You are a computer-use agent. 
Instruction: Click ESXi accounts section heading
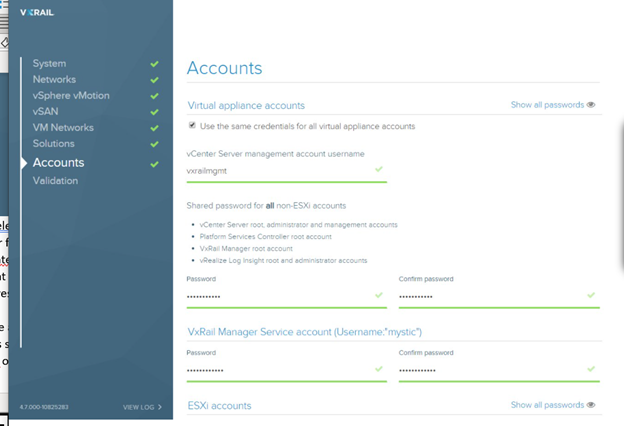click(x=219, y=406)
